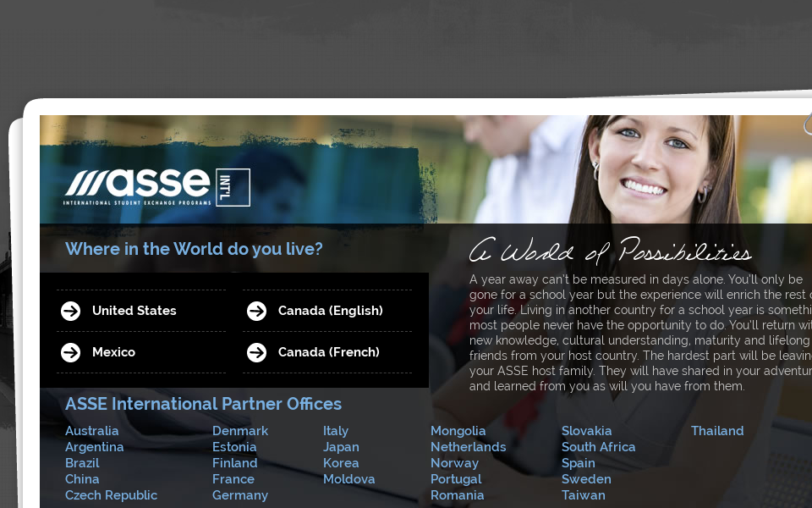Click the arrow icon beside Mexico
This screenshot has height=508, width=812.
(70, 352)
